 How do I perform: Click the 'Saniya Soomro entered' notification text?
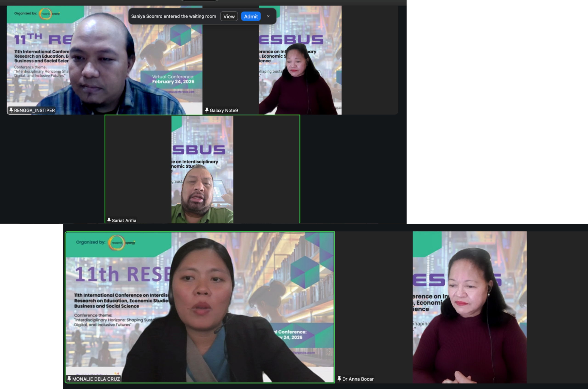[173, 16]
